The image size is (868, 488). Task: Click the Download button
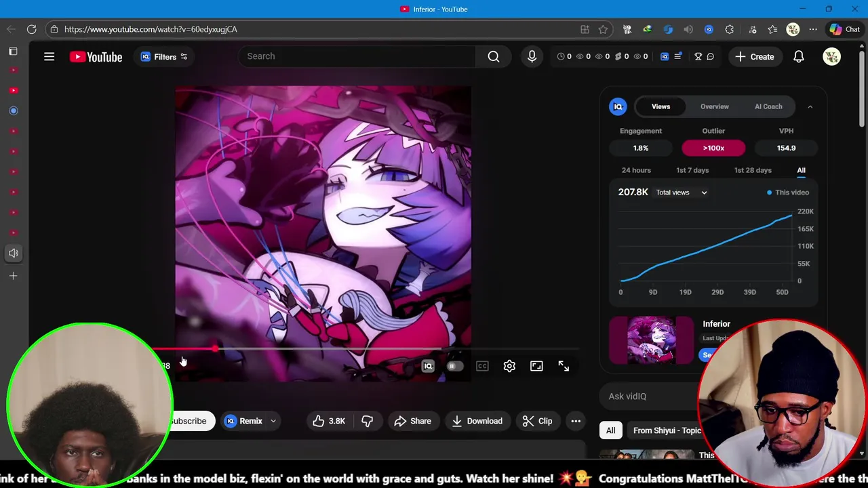pos(477,421)
